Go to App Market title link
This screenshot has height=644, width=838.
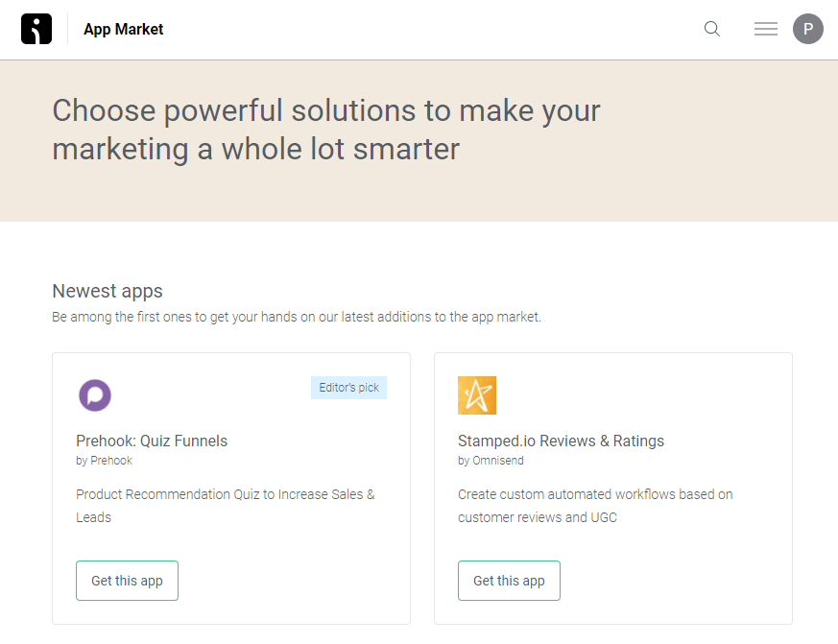point(124,29)
